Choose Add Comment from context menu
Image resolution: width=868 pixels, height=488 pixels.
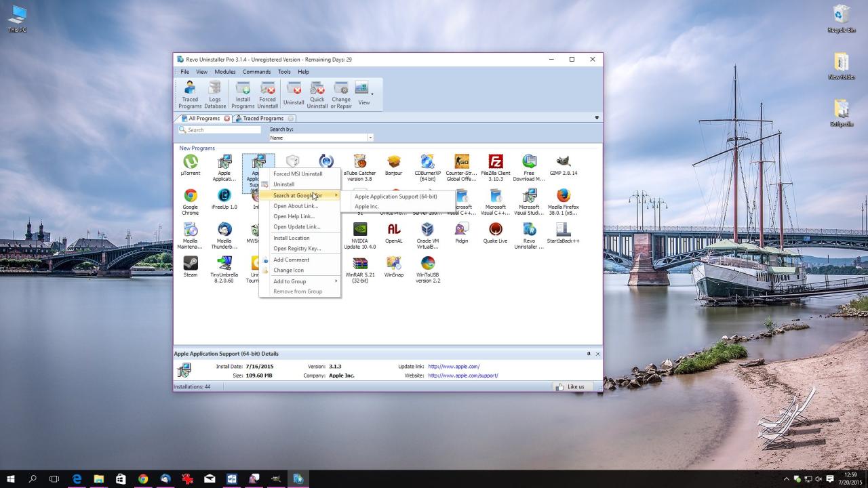[x=300, y=260]
